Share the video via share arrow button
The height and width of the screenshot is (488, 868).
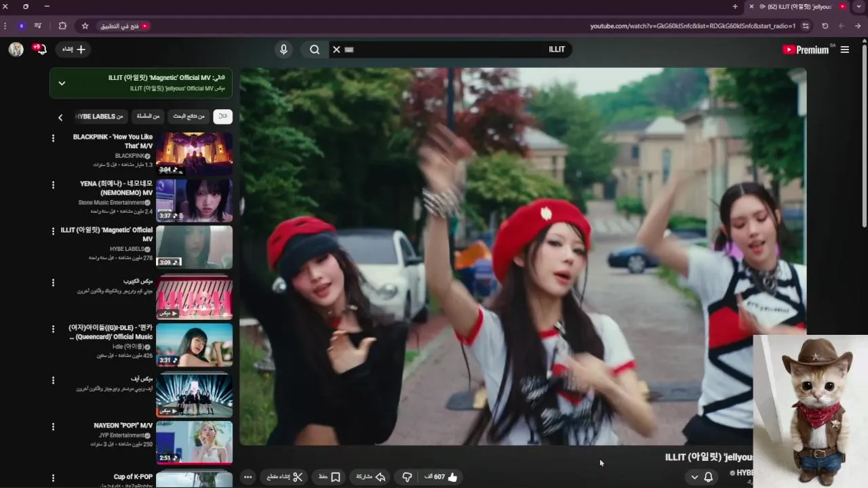coord(371,477)
